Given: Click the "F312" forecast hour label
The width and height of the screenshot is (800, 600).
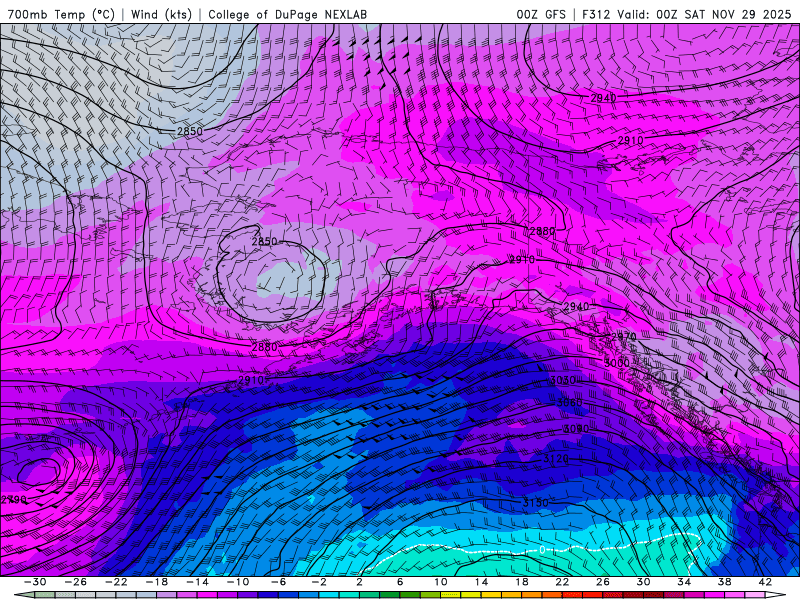Looking at the screenshot, I should tap(596, 14).
